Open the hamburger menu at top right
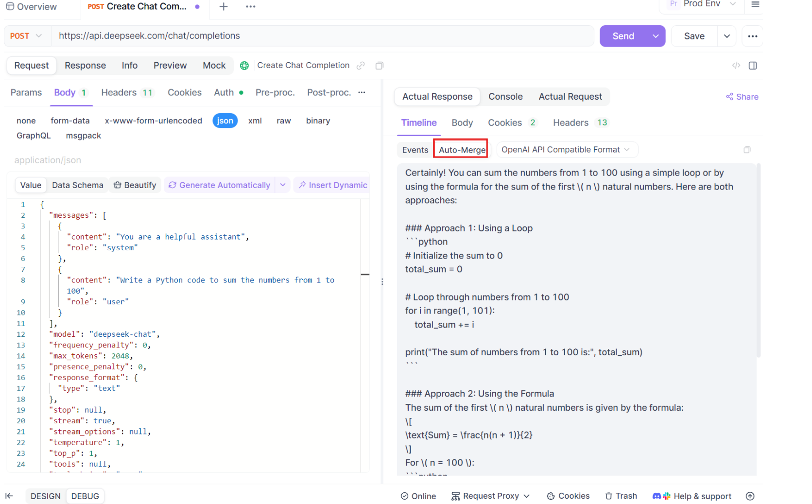Screen dimensions: 812x504 pyautogui.click(x=755, y=4)
